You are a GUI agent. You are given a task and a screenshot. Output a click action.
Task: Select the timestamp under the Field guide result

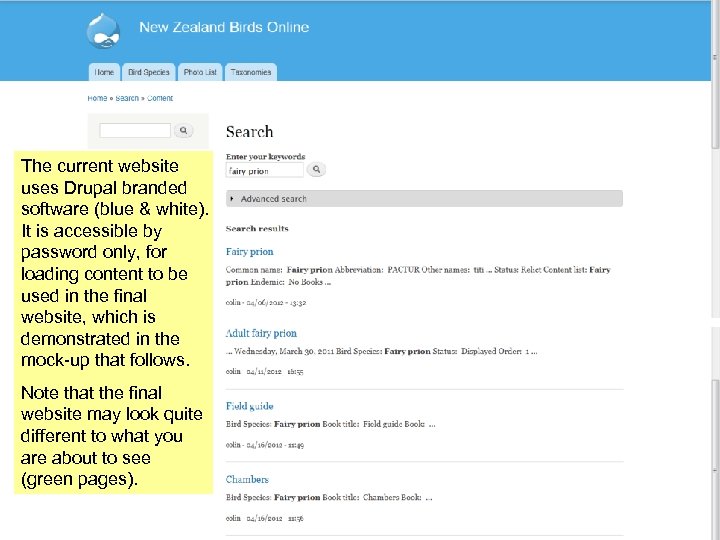(265, 444)
